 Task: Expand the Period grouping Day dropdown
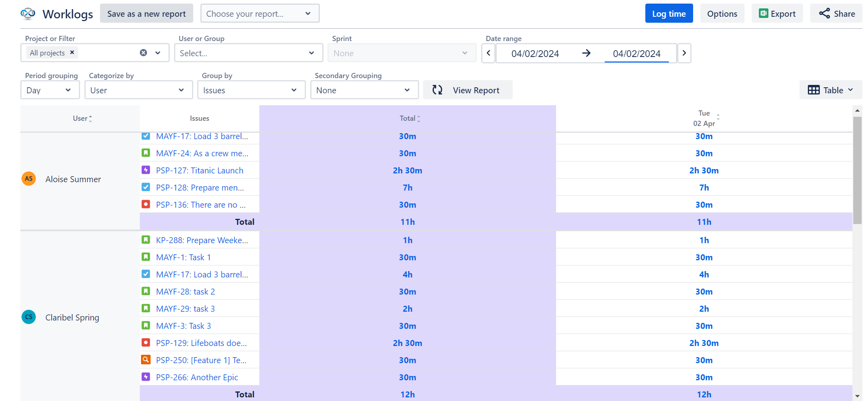pos(50,90)
